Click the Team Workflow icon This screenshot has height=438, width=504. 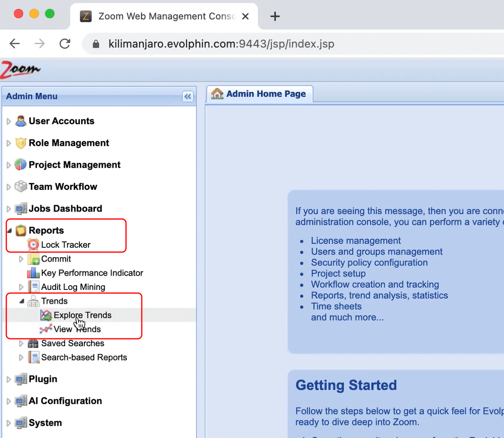21,187
